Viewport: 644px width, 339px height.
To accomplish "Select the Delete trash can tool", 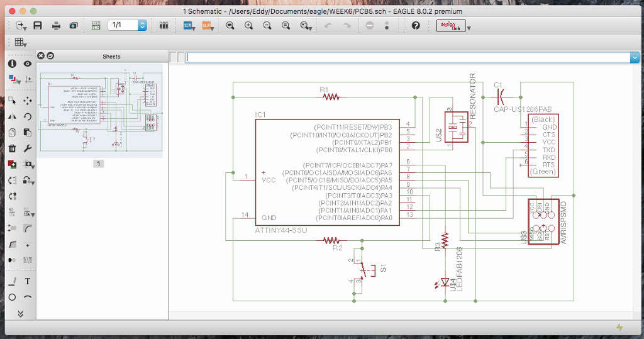I will pos(12,148).
